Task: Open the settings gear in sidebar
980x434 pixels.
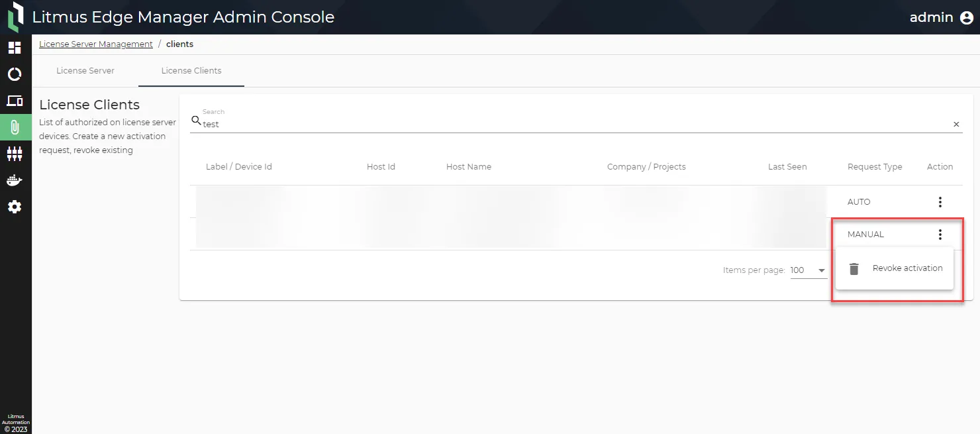Action: [x=15, y=207]
